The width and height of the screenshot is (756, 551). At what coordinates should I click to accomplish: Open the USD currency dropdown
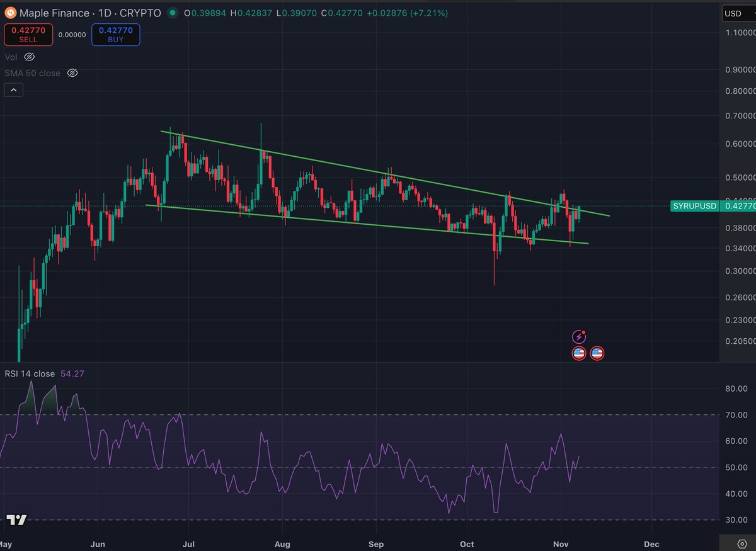[x=738, y=13]
